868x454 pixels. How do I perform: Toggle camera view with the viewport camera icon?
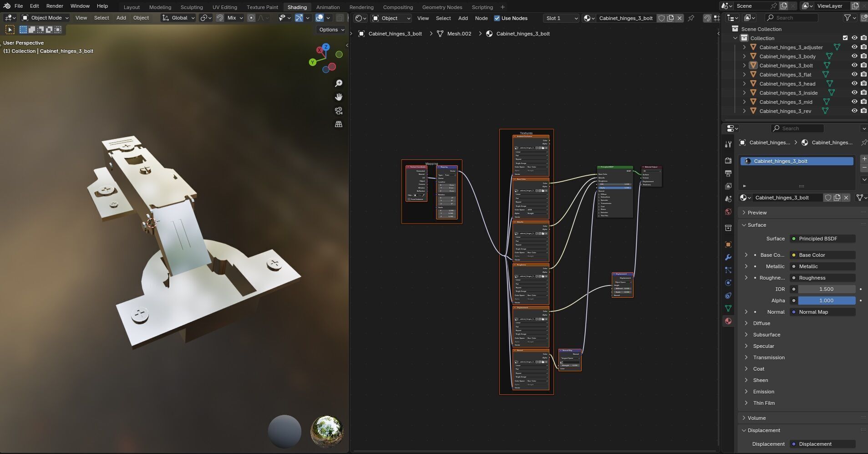pos(339,111)
